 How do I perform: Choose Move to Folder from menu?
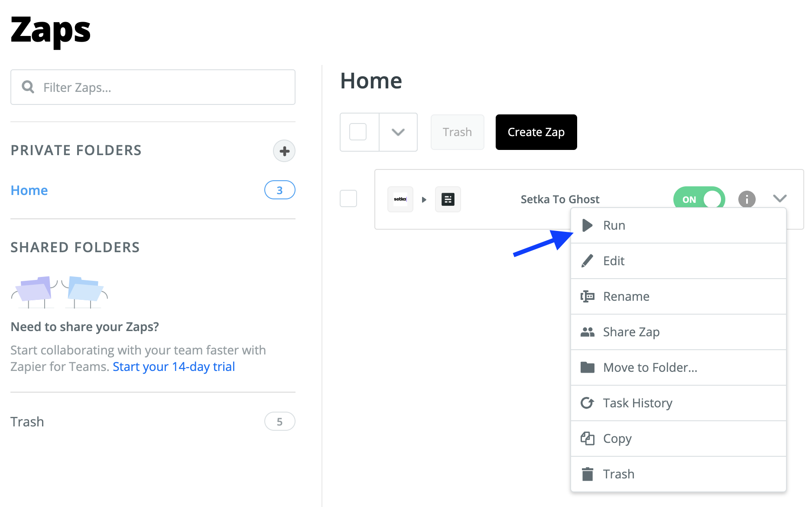click(650, 367)
